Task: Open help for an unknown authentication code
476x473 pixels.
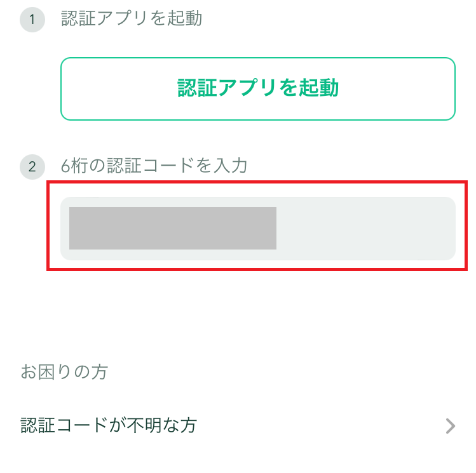Action: (x=108, y=425)
